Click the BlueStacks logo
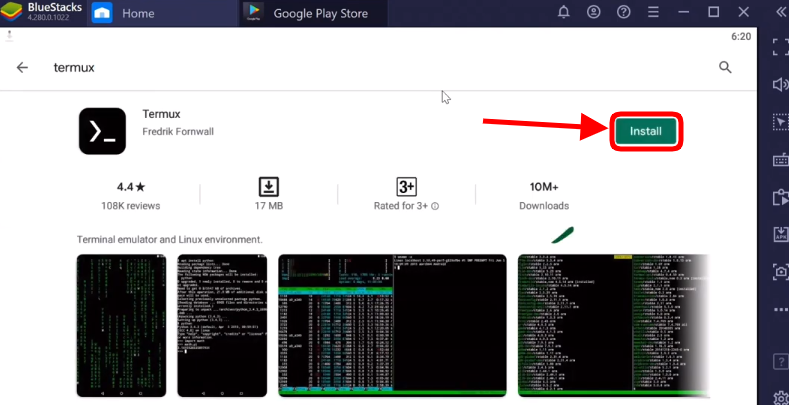The width and height of the screenshot is (789, 405). (x=12, y=13)
